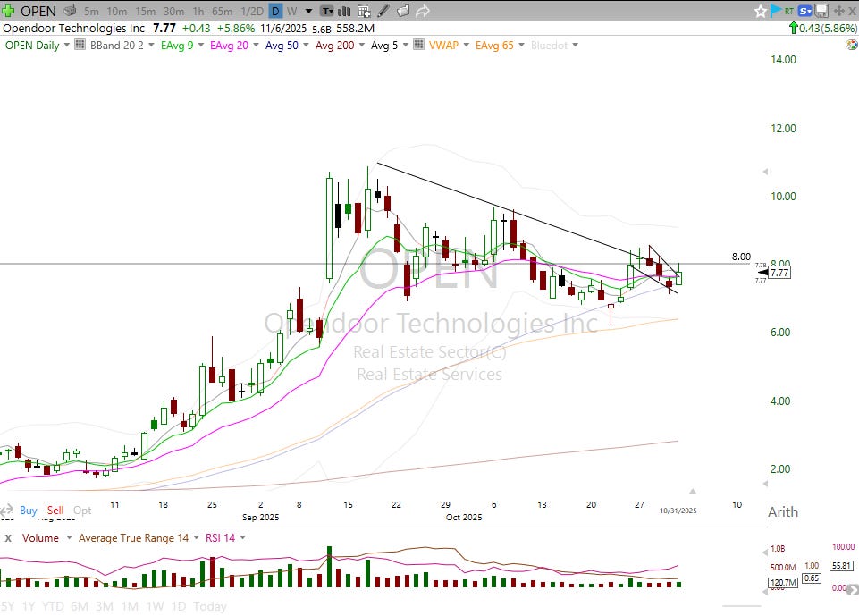Click the add-indicator grid plus icon

[364, 11]
